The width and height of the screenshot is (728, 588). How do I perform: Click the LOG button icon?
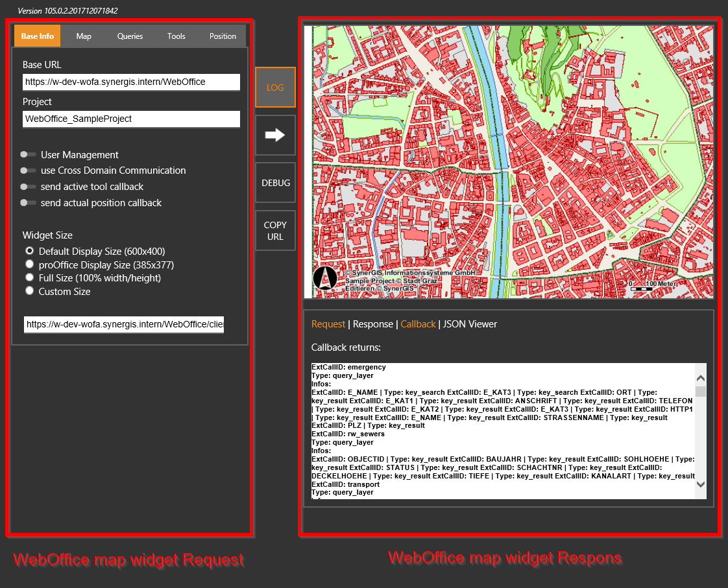pos(275,86)
